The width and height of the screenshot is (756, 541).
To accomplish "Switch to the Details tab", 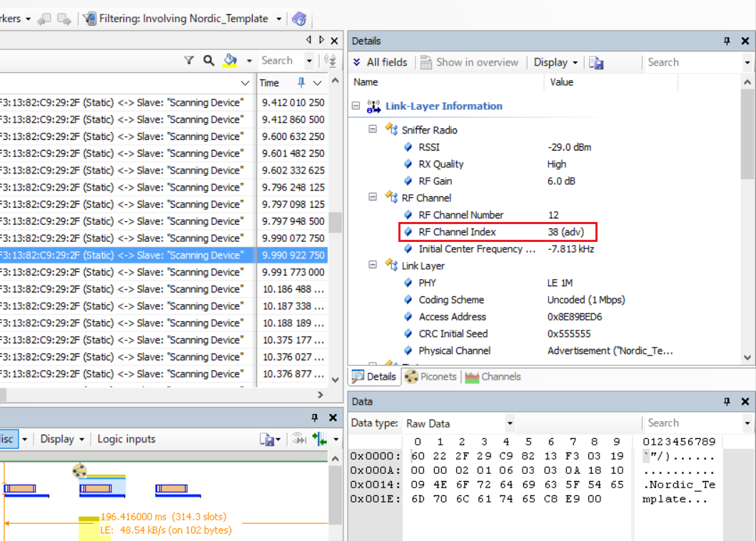I will tap(374, 377).
